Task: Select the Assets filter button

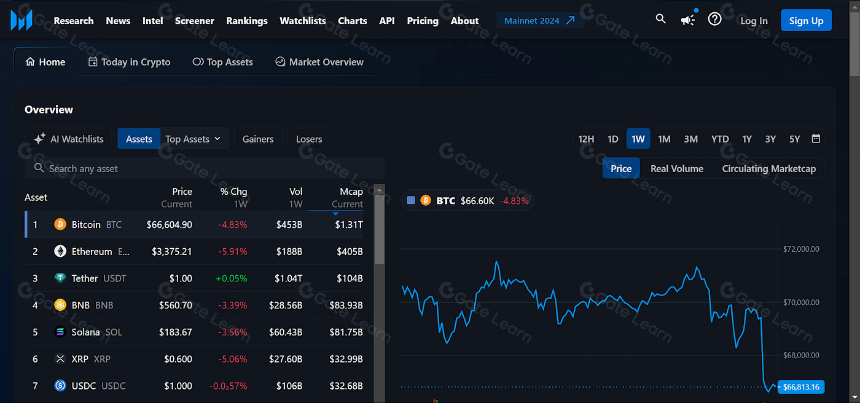Action: point(139,139)
